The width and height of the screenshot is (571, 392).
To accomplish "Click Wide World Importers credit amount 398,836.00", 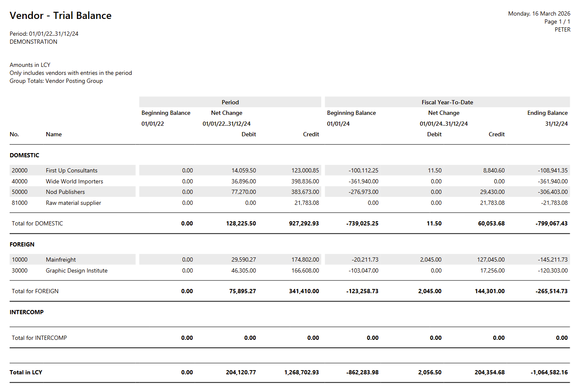I will [x=305, y=181].
